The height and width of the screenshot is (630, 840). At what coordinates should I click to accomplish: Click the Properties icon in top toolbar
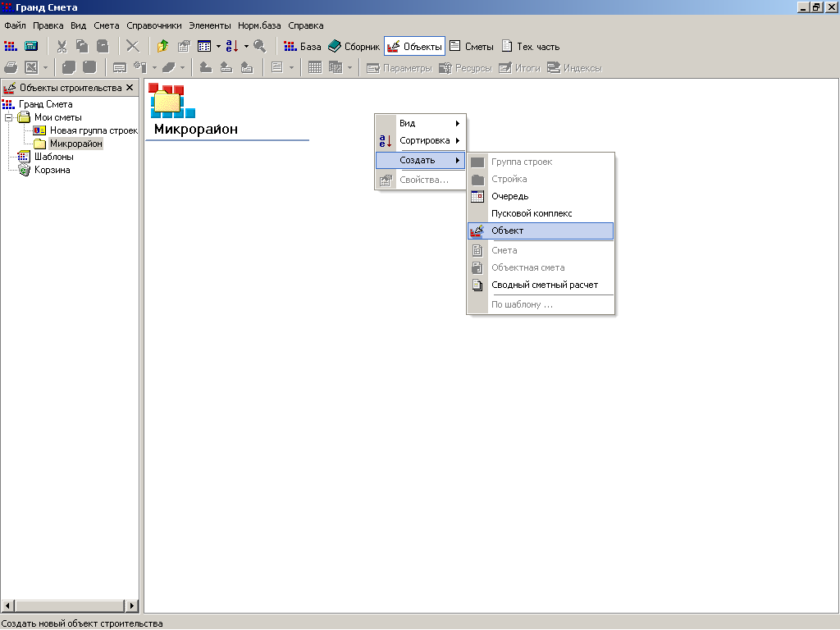tap(184, 47)
